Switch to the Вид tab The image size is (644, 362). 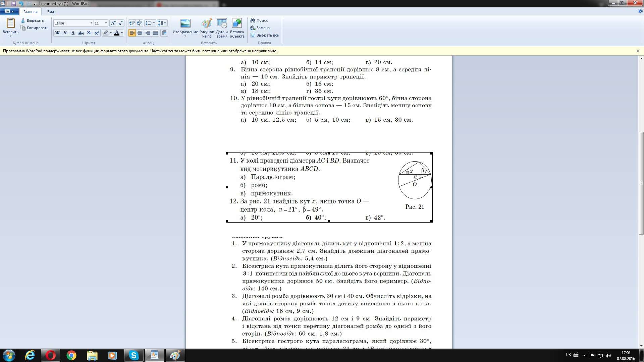point(51,12)
